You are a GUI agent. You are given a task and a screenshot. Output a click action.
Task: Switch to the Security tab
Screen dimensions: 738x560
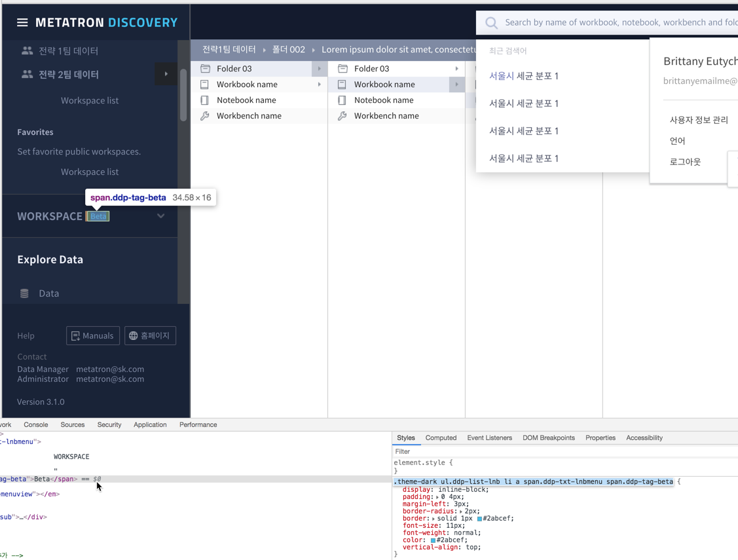109,424
